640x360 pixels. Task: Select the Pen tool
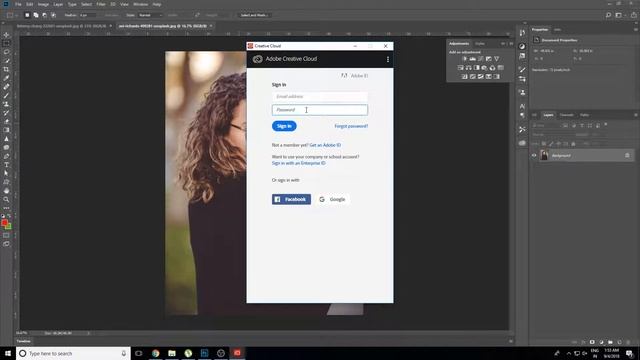(x=6, y=156)
